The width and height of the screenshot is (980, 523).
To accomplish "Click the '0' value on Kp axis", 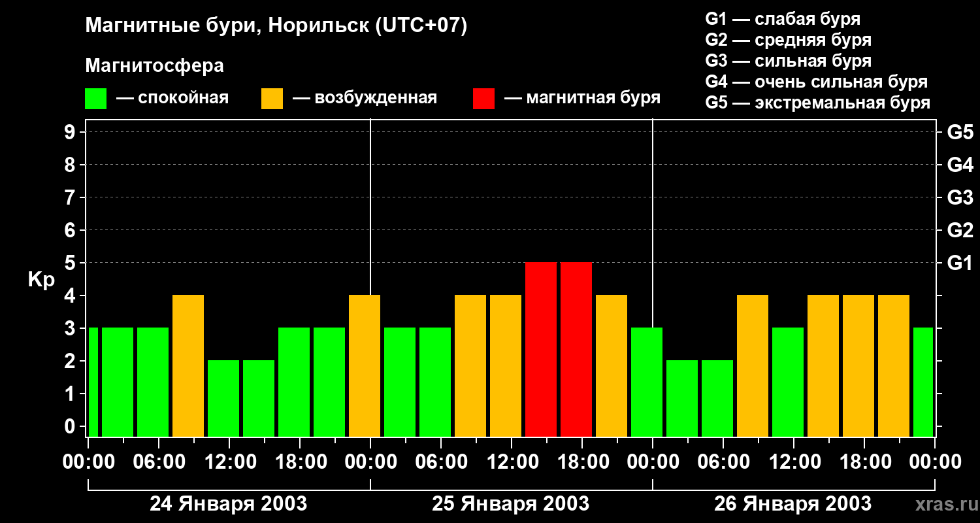I will [71, 426].
